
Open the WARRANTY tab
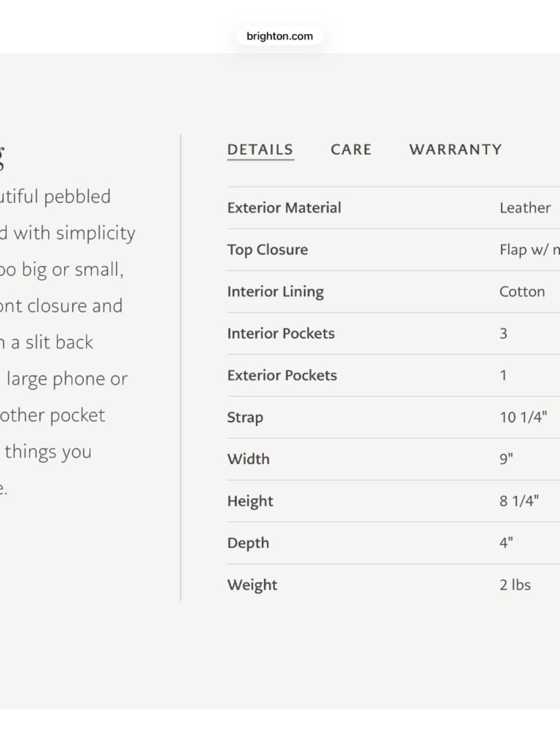tap(455, 150)
